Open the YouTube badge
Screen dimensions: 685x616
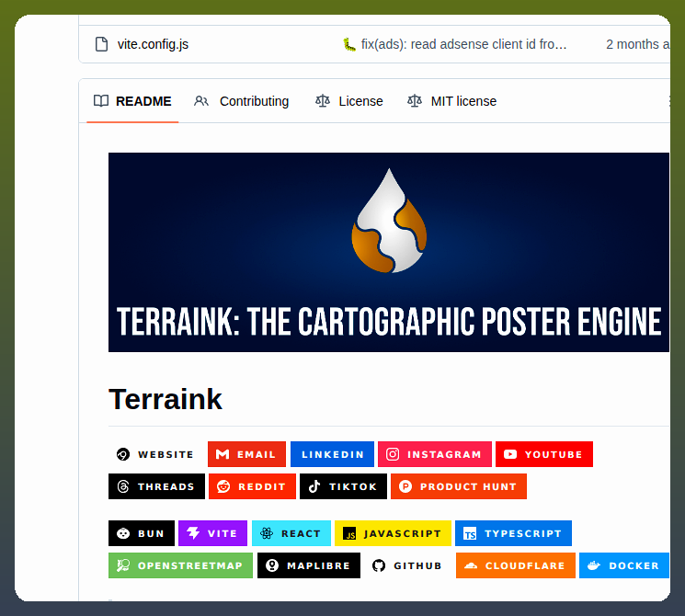point(544,454)
